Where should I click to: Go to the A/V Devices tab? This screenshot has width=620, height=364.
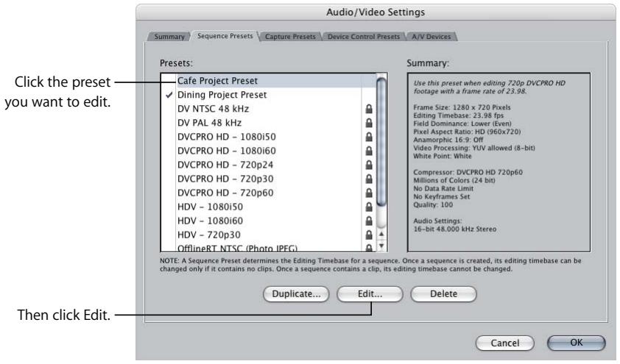click(x=431, y=37)
